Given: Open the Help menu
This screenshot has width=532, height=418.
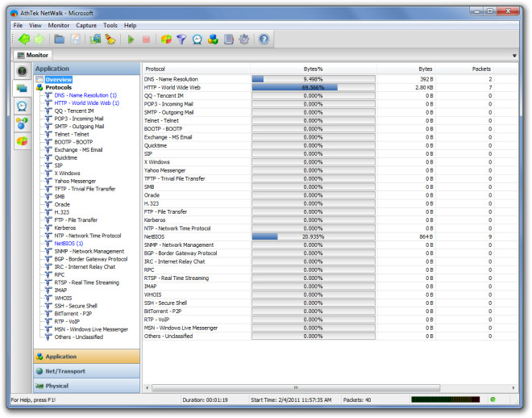Looking at the screenshot, I should [x=130, y=26].
